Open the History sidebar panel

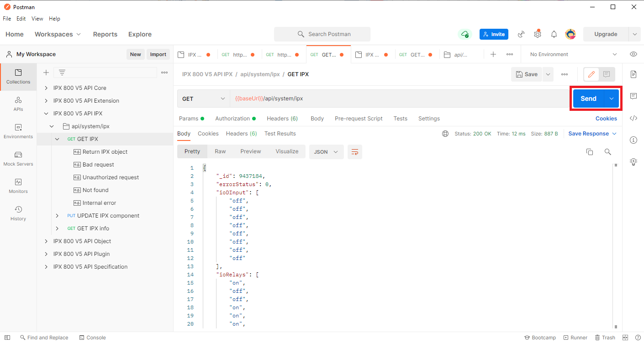(18, 213)
